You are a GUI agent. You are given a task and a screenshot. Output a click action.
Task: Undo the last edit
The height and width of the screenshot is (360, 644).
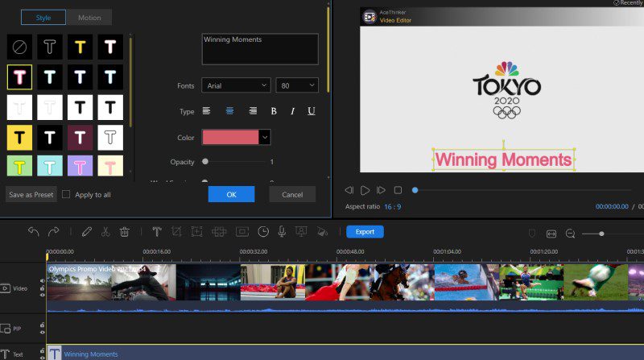click(33, 232)
